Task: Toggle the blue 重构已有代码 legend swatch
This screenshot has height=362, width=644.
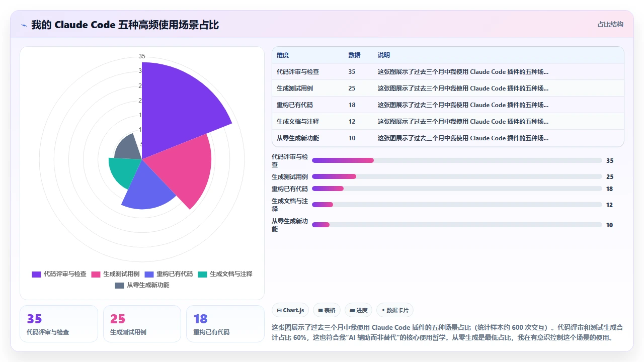Action: (x=149, y=274)
